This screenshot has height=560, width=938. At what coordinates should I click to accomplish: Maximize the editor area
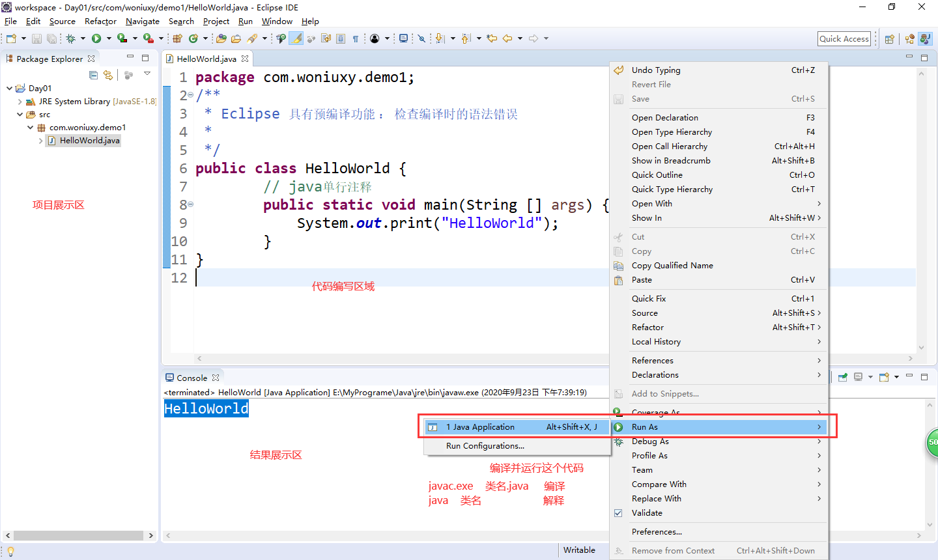pyautogui.click(x=924, y=58)
